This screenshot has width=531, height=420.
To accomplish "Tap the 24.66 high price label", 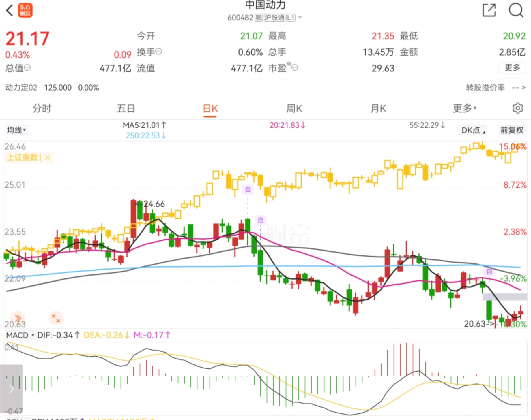I will tap(154, 204).
